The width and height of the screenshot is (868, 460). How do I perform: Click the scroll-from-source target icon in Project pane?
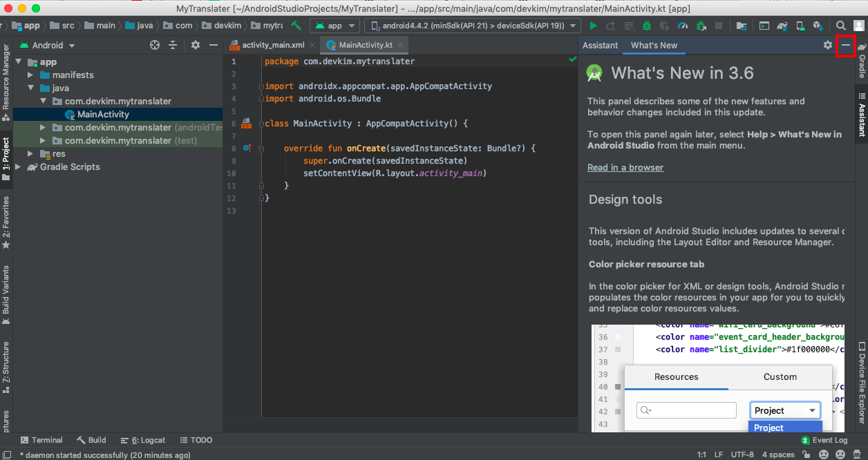155,45
